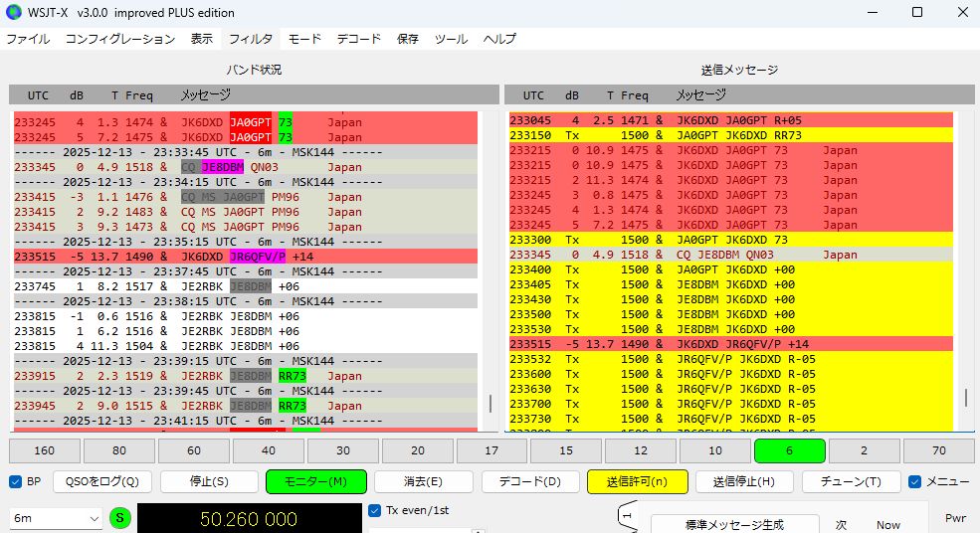Select the 次 tab

tap(842, 525)
